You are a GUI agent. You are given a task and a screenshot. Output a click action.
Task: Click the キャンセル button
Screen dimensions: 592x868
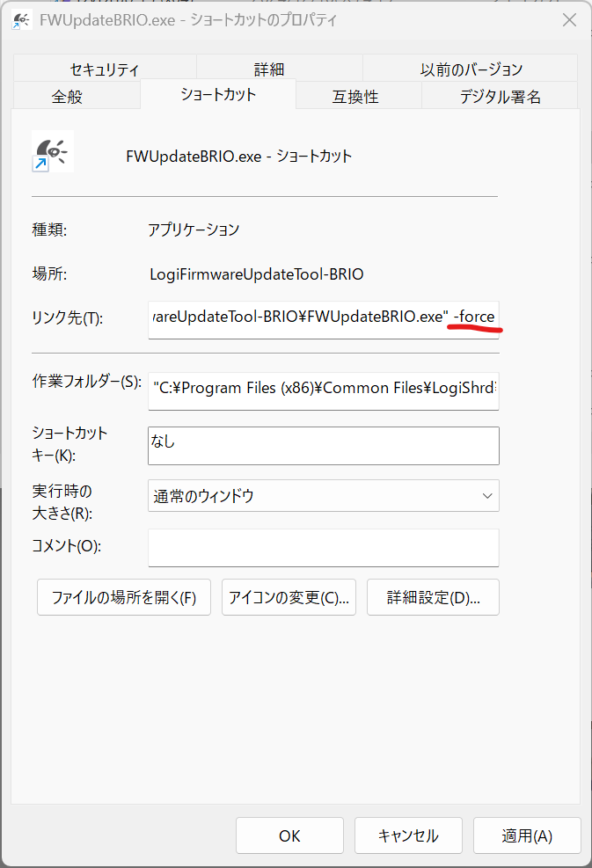point(408,835)
